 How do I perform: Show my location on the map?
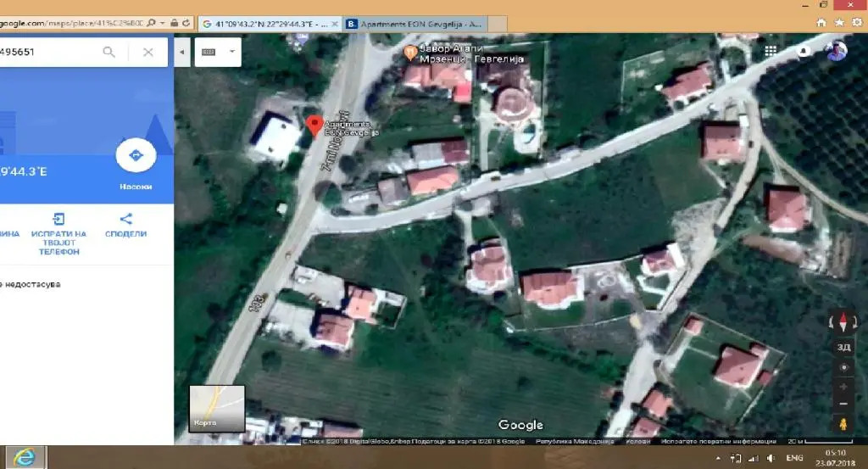click(x=843, y=368)
